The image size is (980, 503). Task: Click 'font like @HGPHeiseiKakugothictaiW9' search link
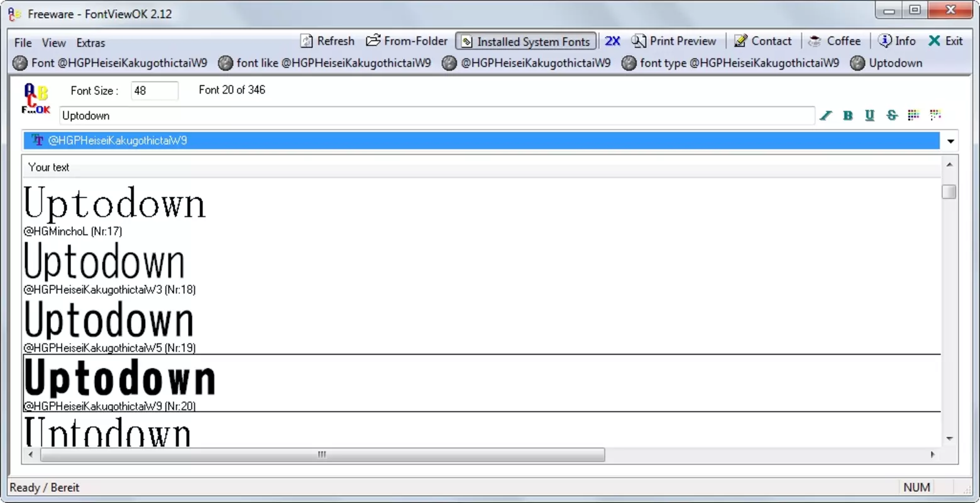324,63
